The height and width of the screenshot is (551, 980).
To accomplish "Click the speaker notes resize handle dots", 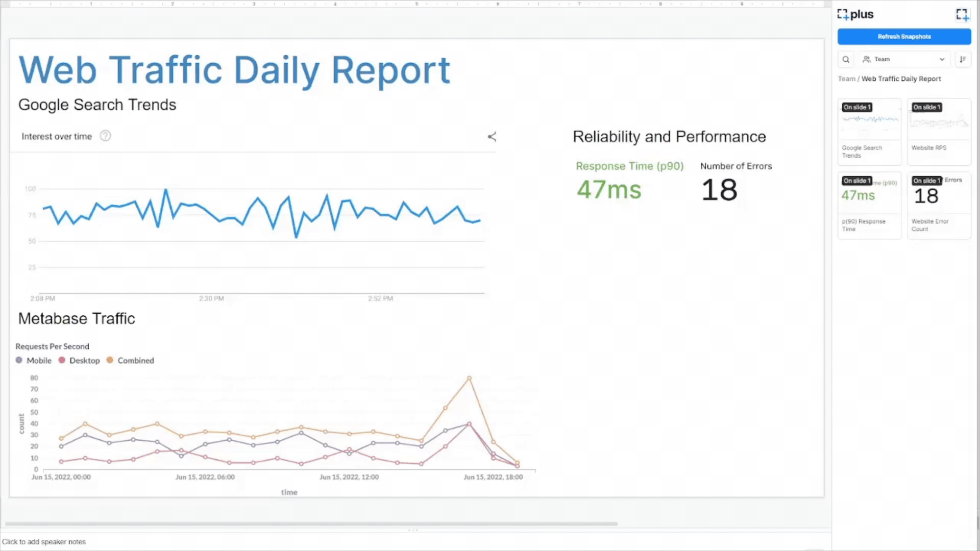I will [413, 530].
